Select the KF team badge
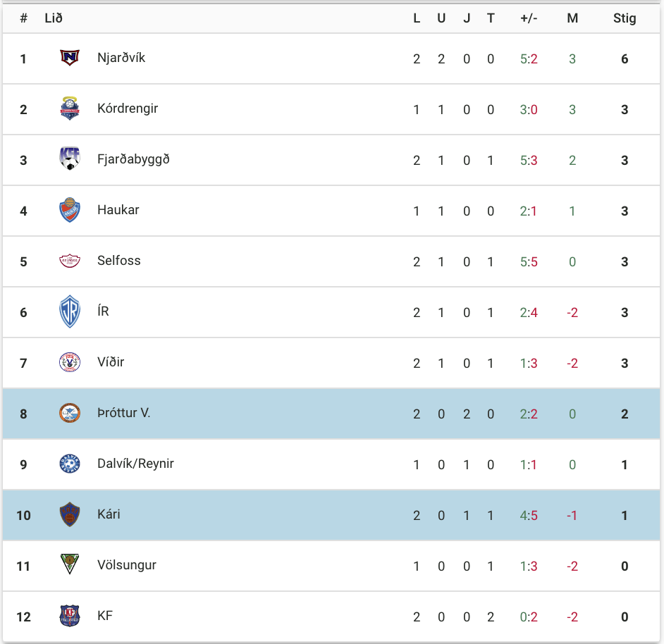Viewport: 664px width, 644px height. coord(70,616)
